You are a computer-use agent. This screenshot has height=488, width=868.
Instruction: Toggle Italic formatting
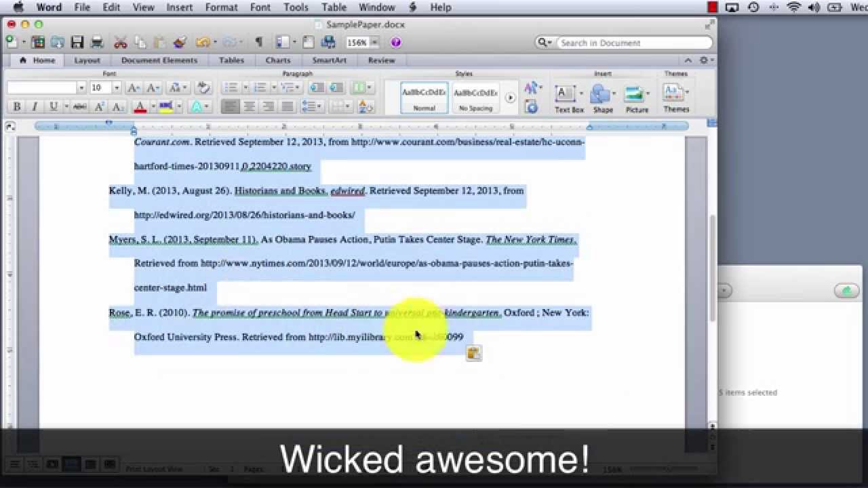(x=34, y=106)
